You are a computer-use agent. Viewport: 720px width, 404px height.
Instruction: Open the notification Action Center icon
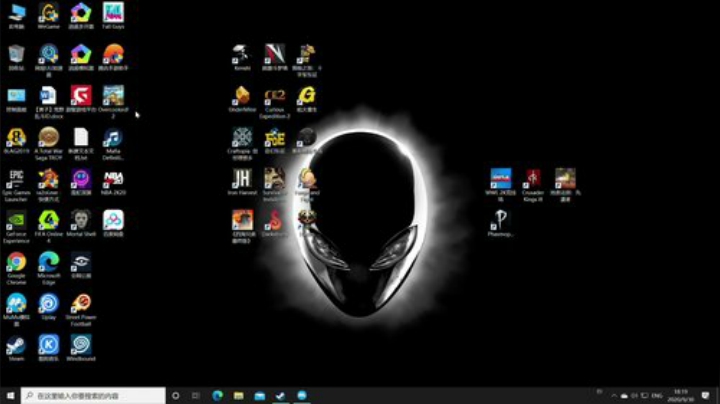[706, 395]
